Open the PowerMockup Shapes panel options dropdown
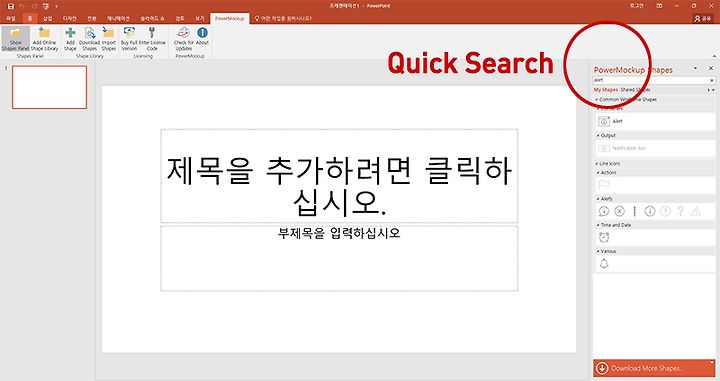 [x=696, y=68]
